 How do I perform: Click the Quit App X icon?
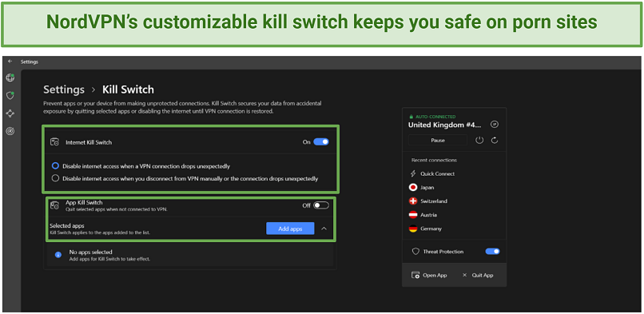click(x=464, y=275)
